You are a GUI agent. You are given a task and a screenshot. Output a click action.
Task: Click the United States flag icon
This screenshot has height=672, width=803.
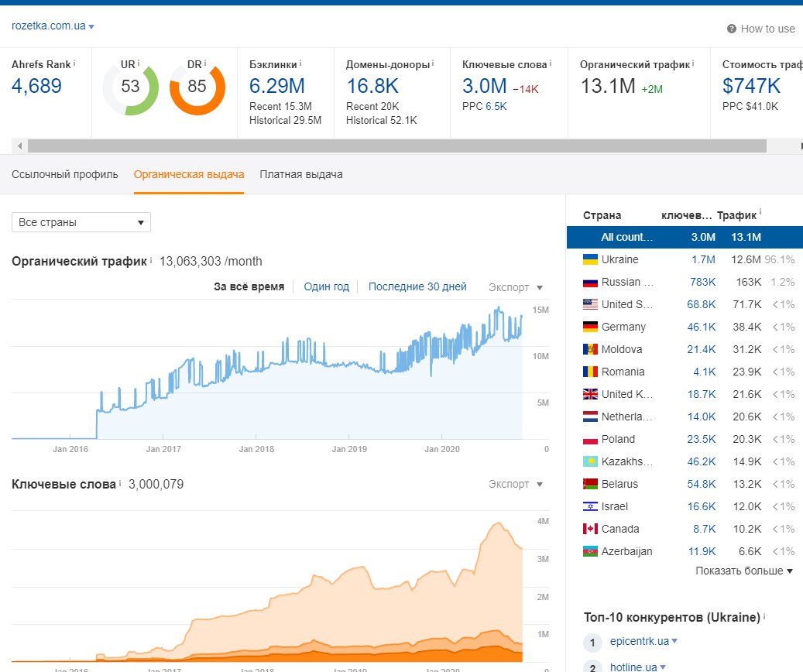(x=590, y=304)
